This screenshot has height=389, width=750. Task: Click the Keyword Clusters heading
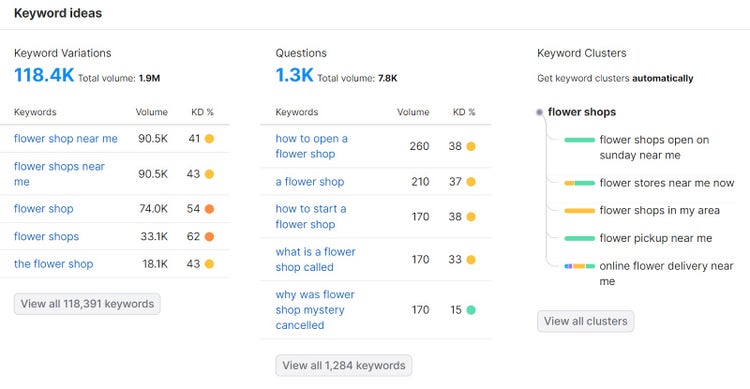point(582,53)
